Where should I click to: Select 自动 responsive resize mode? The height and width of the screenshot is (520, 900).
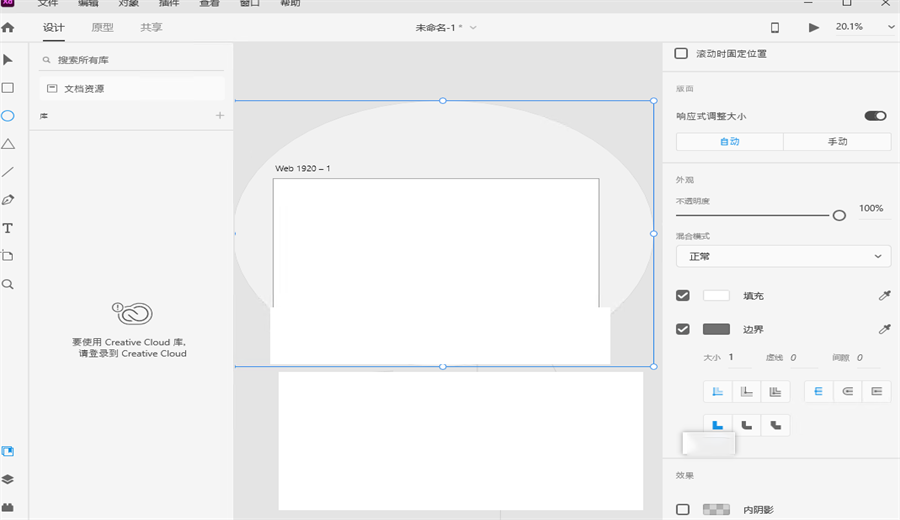pyautogui.click(x=730, y=142)
